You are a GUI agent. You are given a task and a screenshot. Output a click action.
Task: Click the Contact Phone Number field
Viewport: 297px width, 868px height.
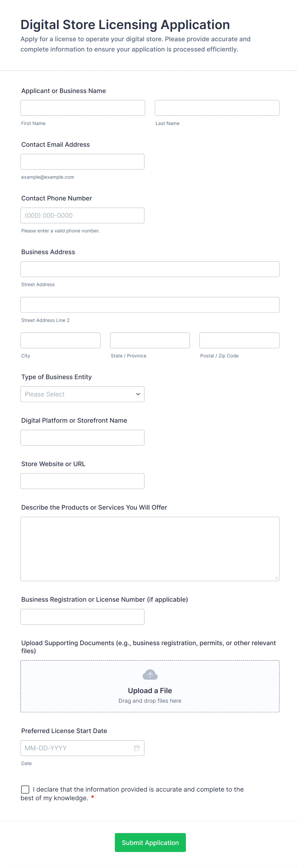[x=82, y=215]
